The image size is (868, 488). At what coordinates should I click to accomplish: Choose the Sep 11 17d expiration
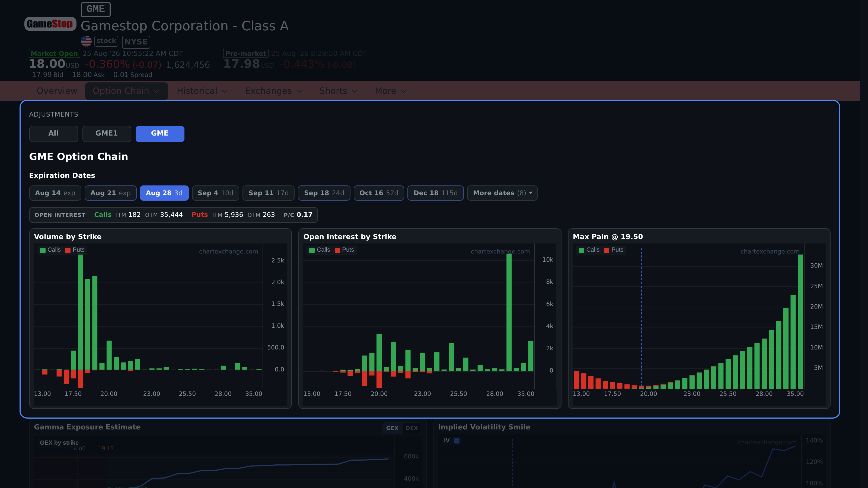point(269,193)
